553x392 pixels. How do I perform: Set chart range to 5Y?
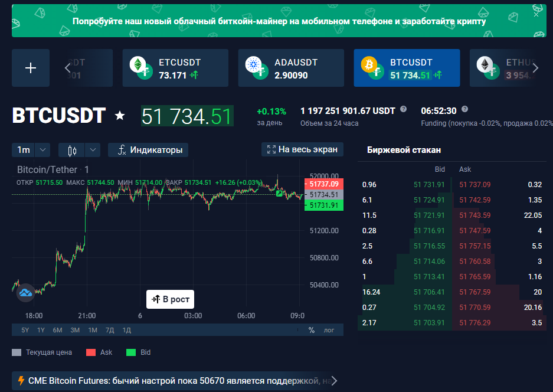click(25, 330)
